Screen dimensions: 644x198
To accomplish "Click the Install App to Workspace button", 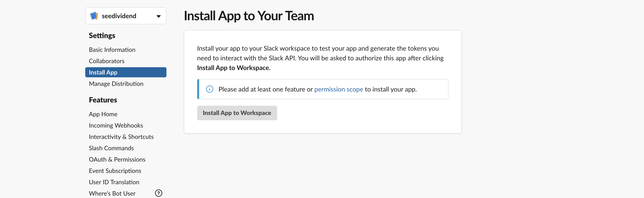I will pos(237,113).
